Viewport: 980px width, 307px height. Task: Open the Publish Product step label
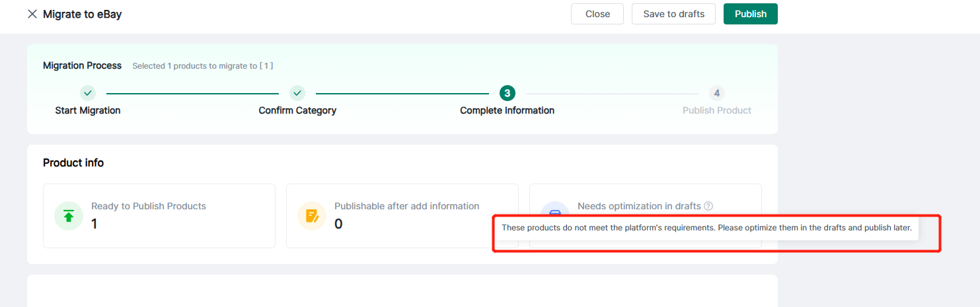click(716, 110)
